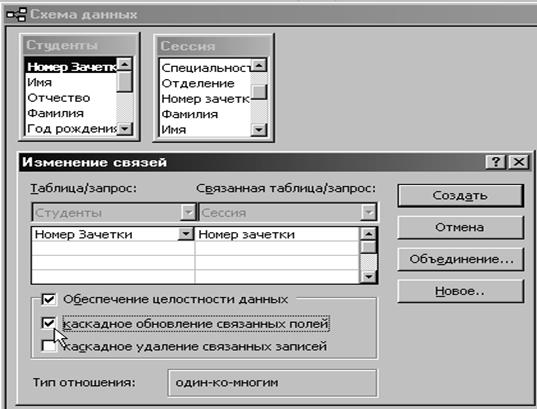537x409 pixels.
Task: Select Специальность field in Сессия table
Action: click(205, 68)
